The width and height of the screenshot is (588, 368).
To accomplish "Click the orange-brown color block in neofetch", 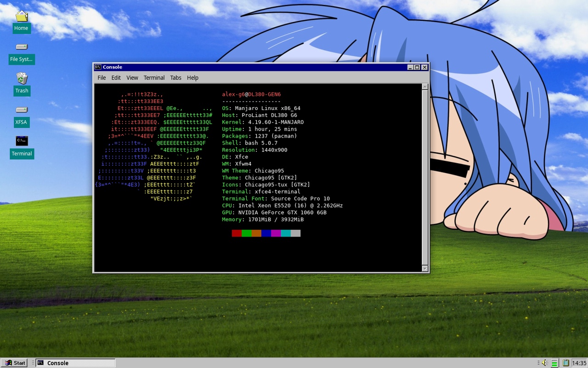I will tap(256, 233).
